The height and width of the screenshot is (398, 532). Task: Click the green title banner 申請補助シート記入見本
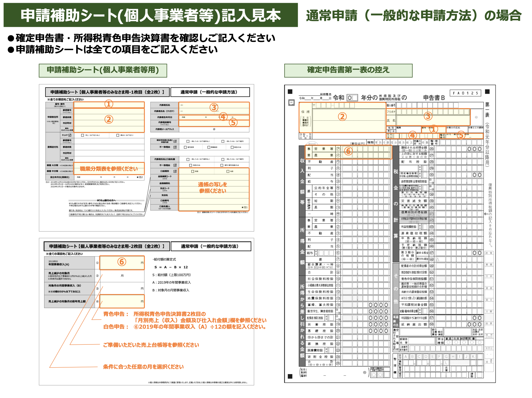(151, 15)
